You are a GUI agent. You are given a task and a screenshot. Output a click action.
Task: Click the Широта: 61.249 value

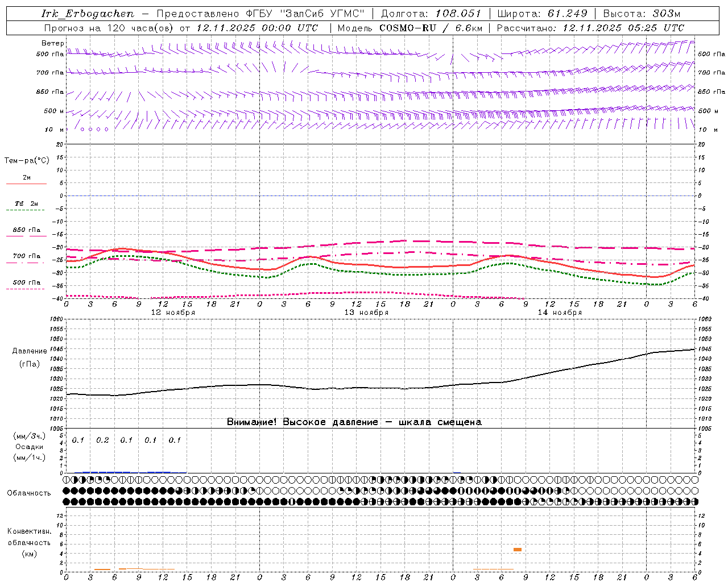click(x=543, y=14)
